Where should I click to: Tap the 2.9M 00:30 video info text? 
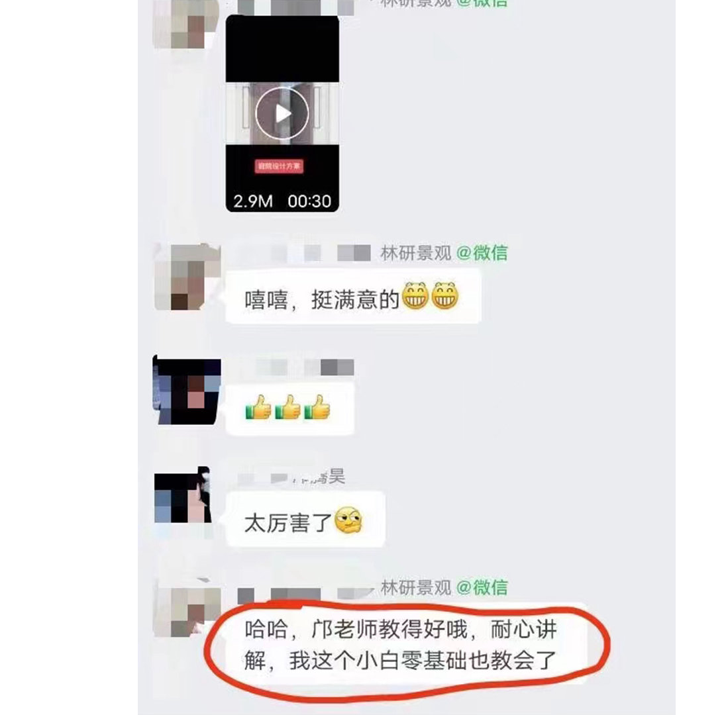point(282,201)
